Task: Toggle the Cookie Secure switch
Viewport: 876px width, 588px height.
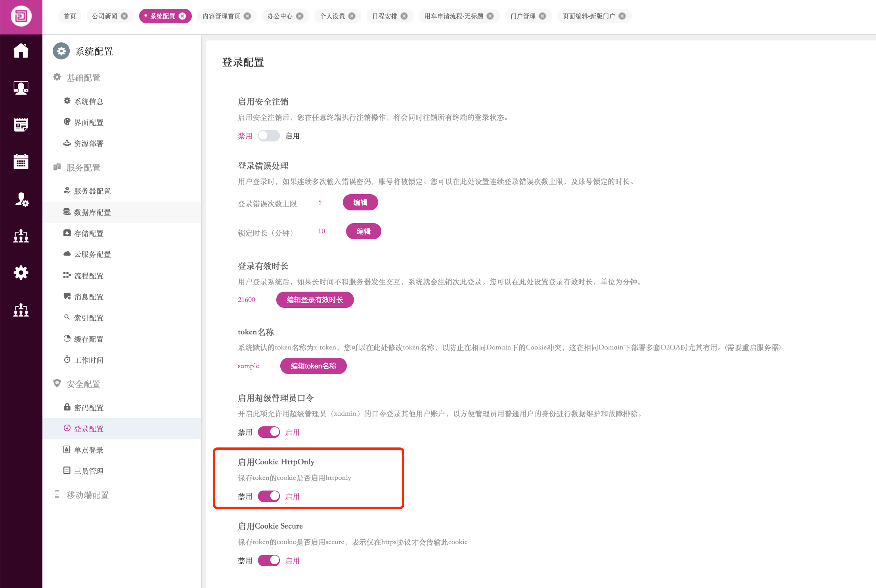Action: [x=269, y=561]
